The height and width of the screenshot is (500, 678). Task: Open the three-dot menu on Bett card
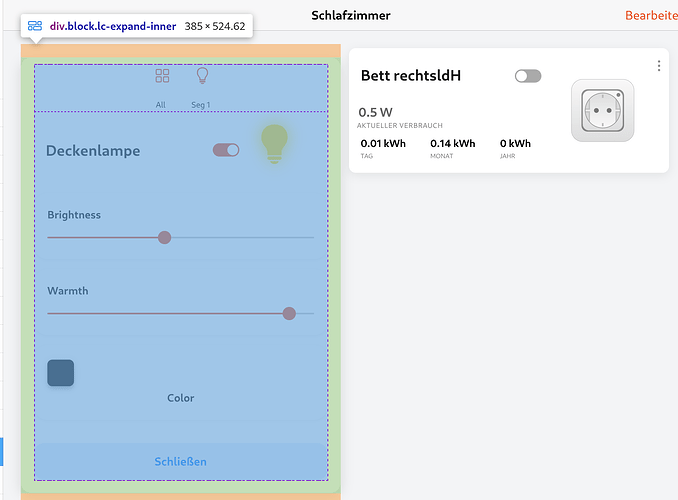pos(659,66)
